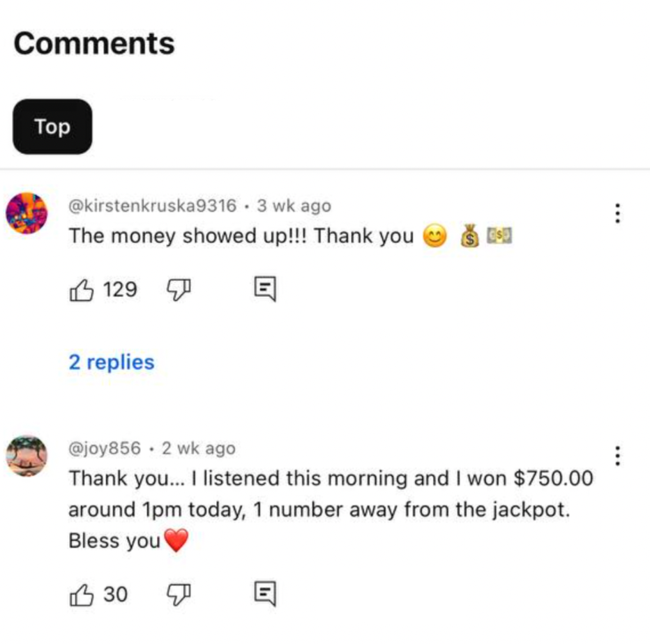The height and width of the screenshot is (644, 650).
Task: Expand the 2 replies thread
Action: click(x=112, y=362)
